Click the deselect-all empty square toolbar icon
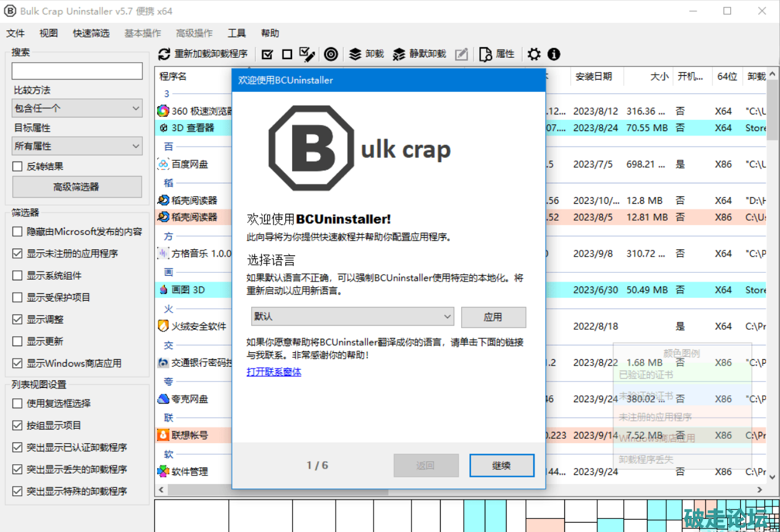Screen dimensions: 780x532 tap(287, 55)
